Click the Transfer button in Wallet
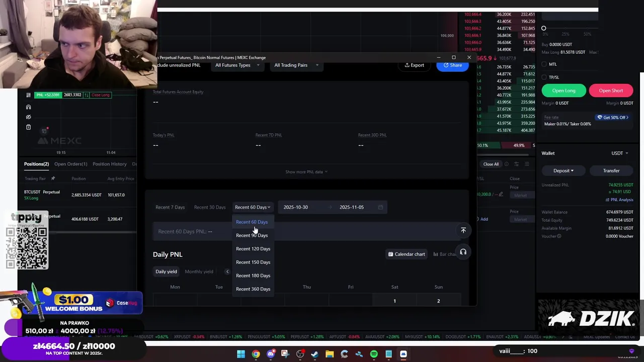Image resolution: width=644 pixels, height=362 pixels. point(611,171)
